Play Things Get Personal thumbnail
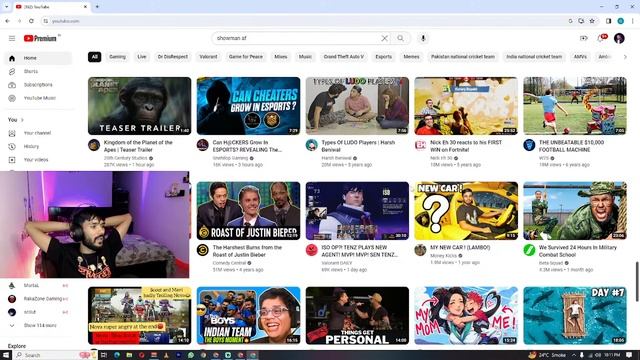Viewport: 640px width, 360px height. click(x=357, y=316)
